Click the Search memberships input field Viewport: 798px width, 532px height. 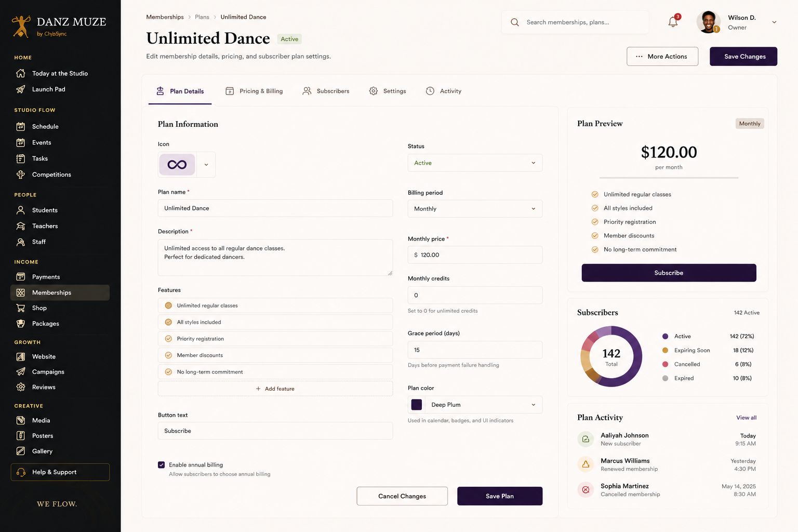[x=575, y=22]
